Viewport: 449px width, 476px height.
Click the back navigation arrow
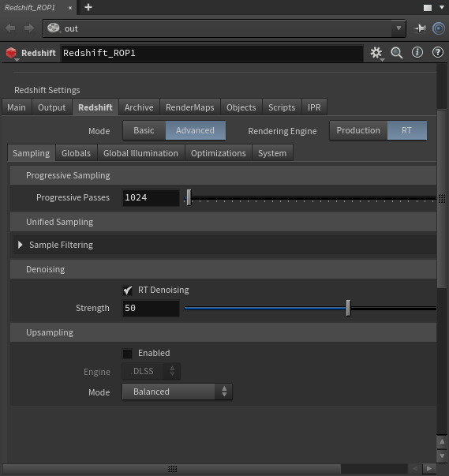click(10, 28)
